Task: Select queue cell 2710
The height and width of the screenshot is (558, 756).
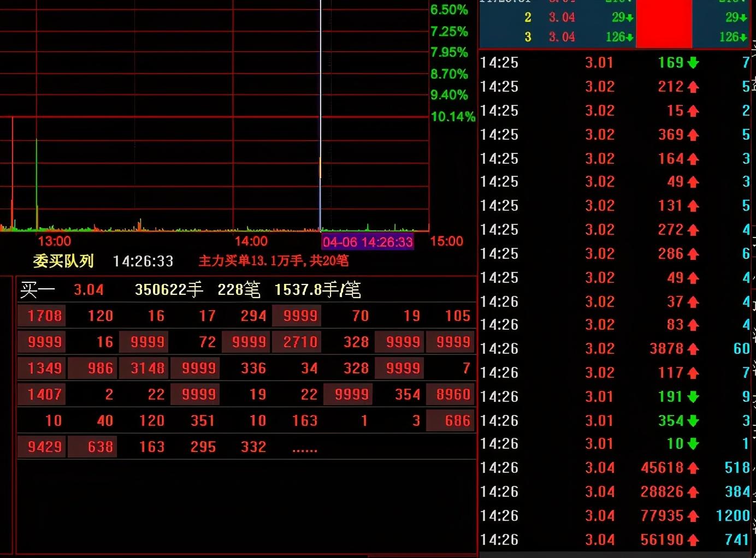Action: pyautogui.click(x=297, y=342)
